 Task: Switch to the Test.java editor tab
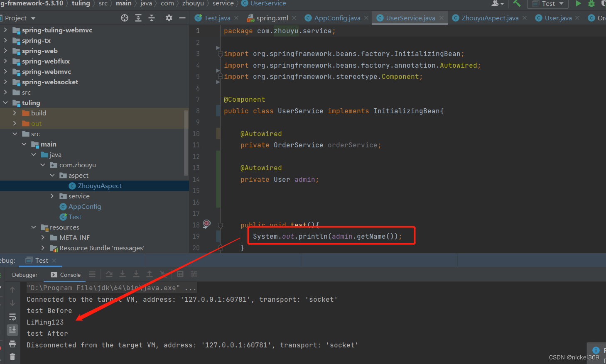tap(217, 18)
